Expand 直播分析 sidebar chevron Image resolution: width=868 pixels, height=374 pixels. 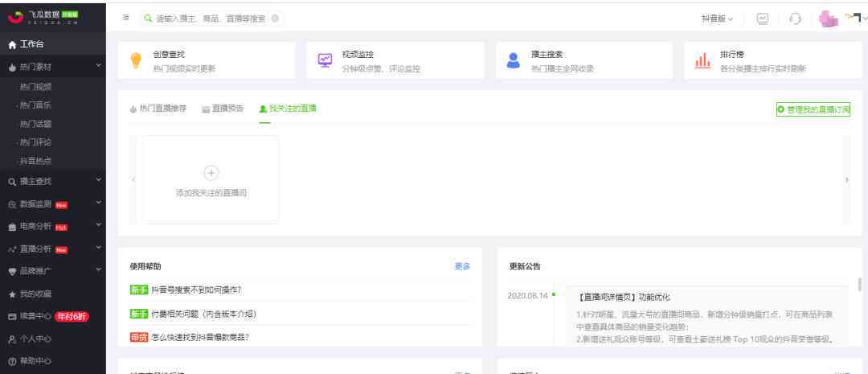click(99, 248)
